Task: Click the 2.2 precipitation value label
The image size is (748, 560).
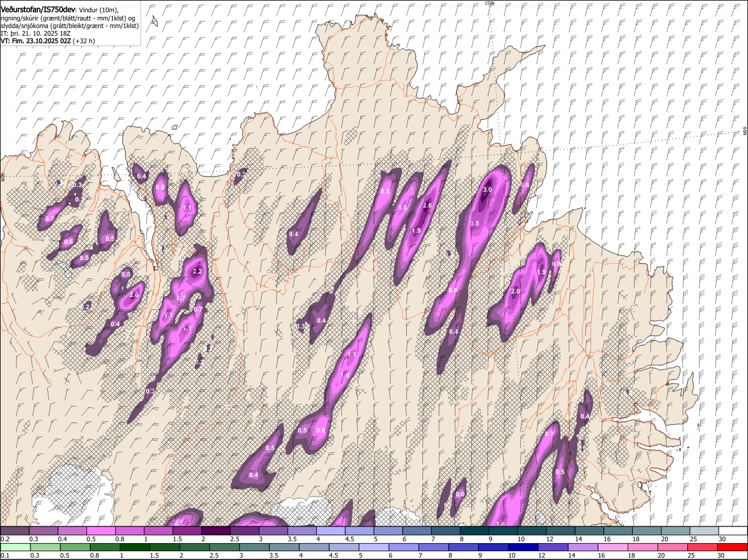Action: click(197, 271)
